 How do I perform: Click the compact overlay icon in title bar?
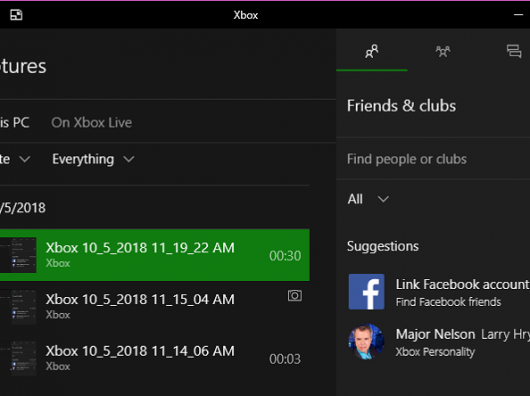click(x=16, y=15)
